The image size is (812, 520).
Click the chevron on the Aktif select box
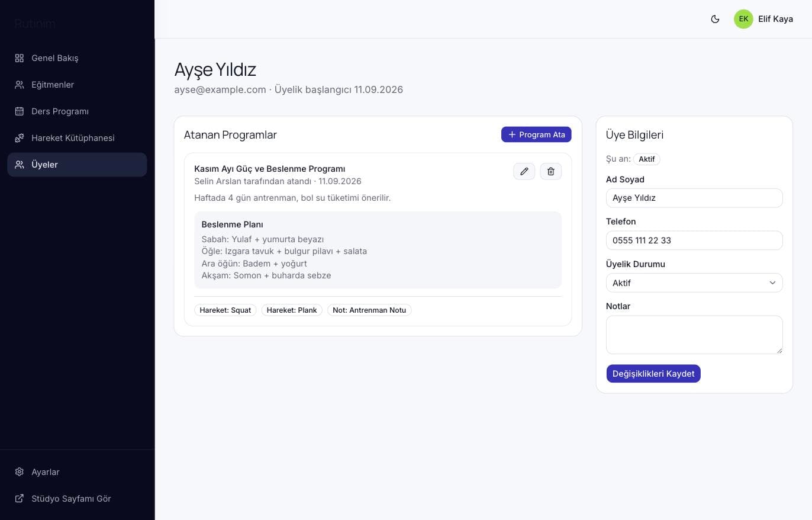point(772,283)
